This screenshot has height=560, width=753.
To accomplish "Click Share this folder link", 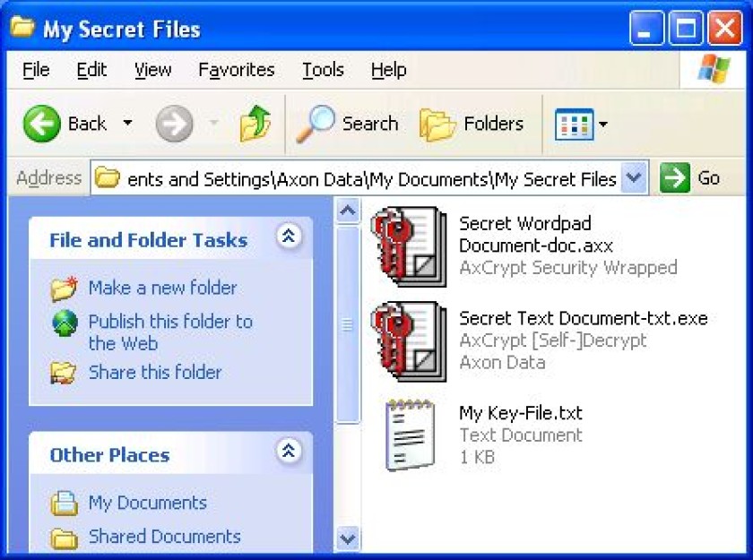I will [155, 373].
